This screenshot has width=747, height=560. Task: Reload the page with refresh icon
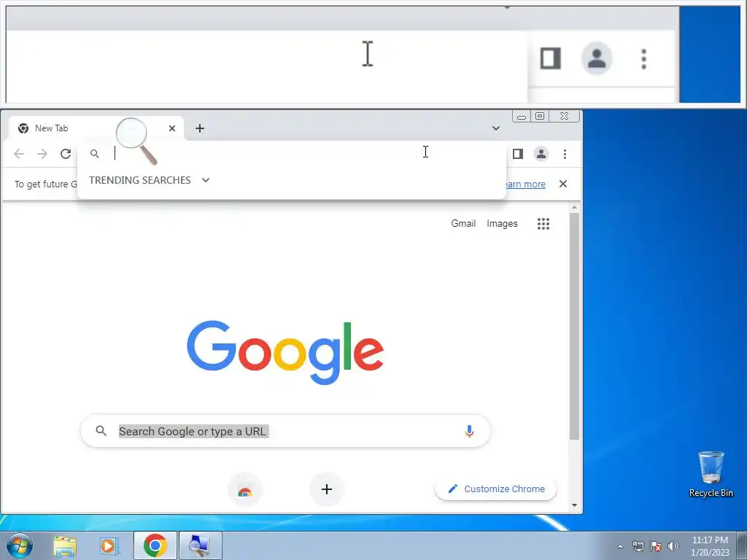pos(66,154)
